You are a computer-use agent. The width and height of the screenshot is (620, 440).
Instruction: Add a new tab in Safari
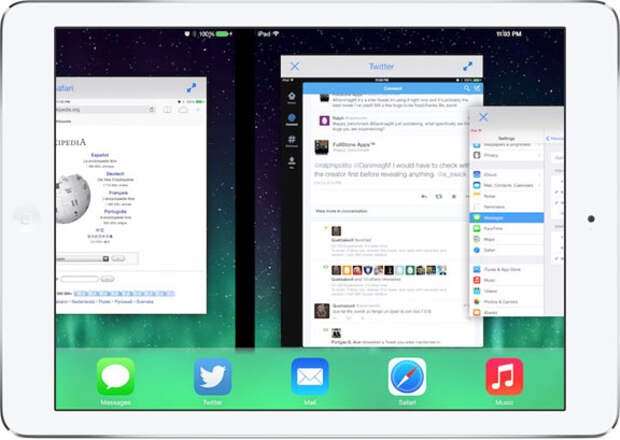tap(198, 110)
